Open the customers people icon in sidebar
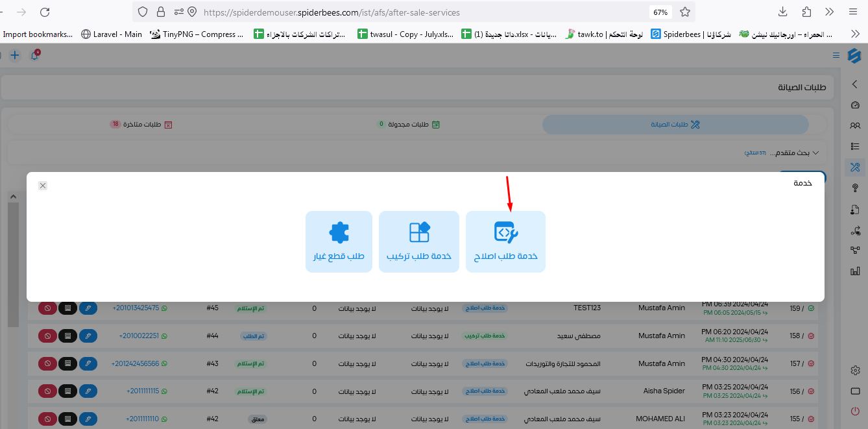Viewport: 868px width, 429px height. click(854, 126)
